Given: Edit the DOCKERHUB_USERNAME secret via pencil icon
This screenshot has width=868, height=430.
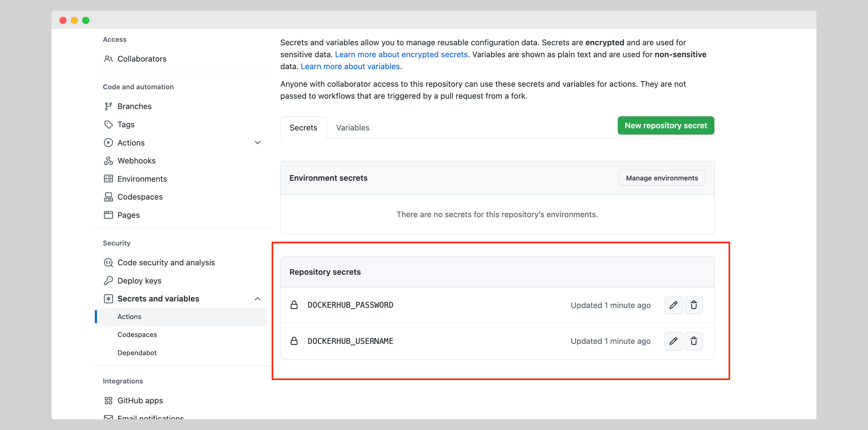Looking at the screenshot, I should (x=673, y=341).
